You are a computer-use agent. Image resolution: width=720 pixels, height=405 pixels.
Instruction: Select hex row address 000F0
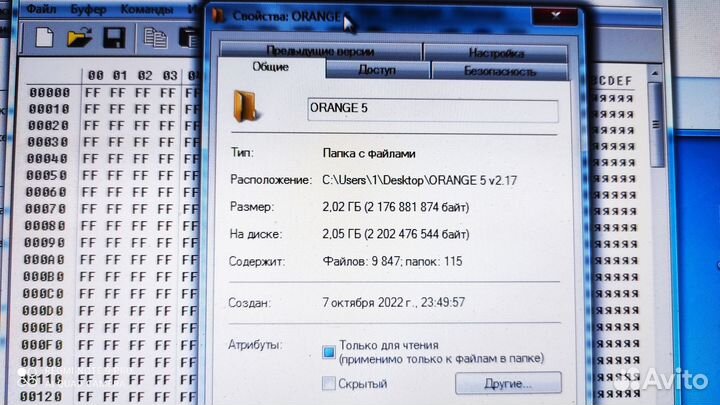42,345
